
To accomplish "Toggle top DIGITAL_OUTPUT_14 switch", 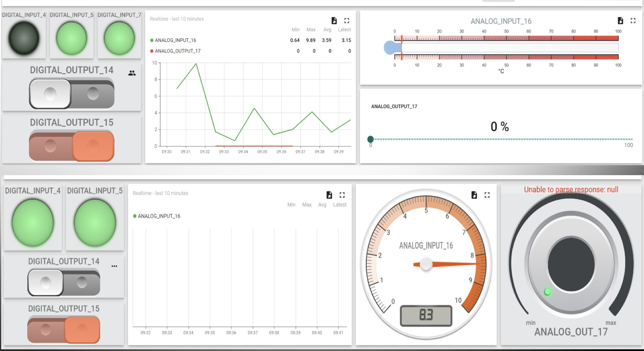I will pyautogui.click(x=72, y=94).
